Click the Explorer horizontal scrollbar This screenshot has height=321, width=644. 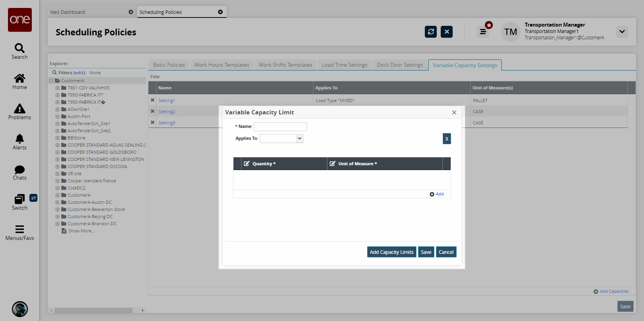[93, 310]
